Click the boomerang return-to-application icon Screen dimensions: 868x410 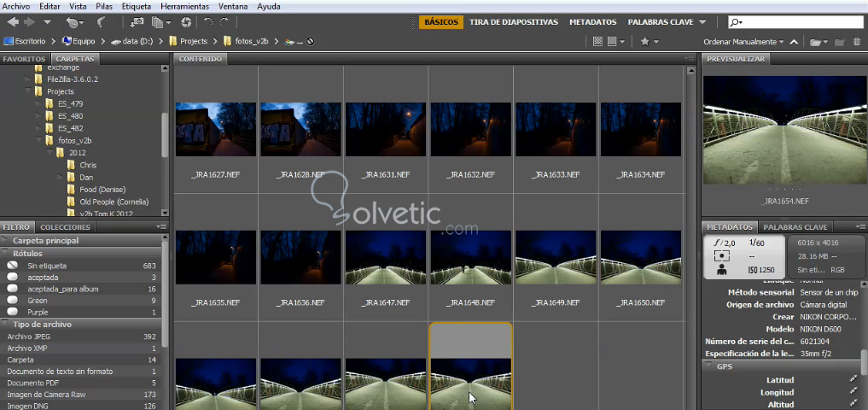pos(102,22)
